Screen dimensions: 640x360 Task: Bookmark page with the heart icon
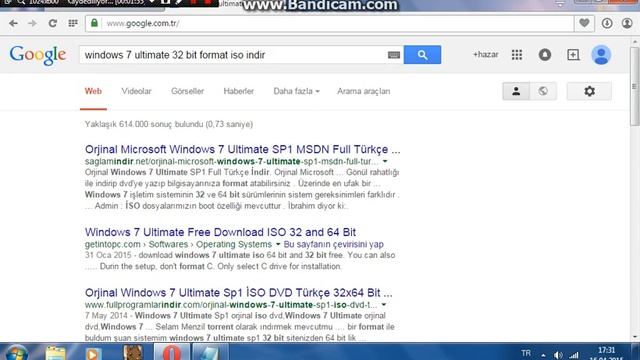(x=584, y=23)
